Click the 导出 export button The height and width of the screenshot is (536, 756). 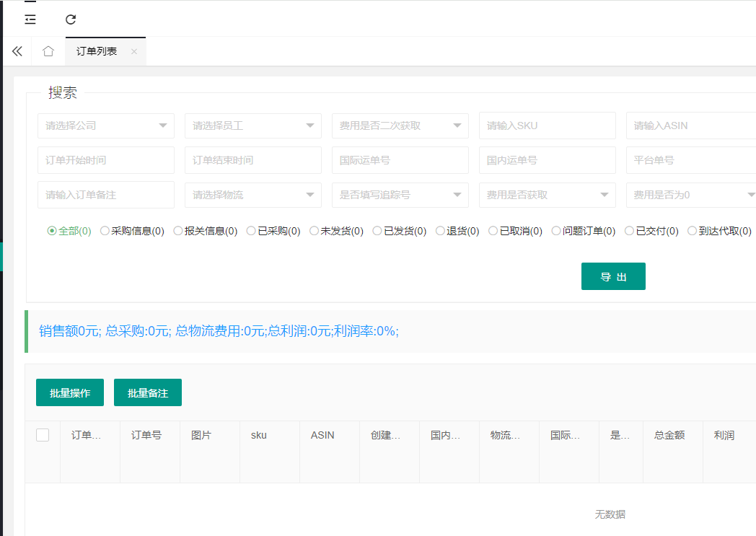tap(613, 276)
